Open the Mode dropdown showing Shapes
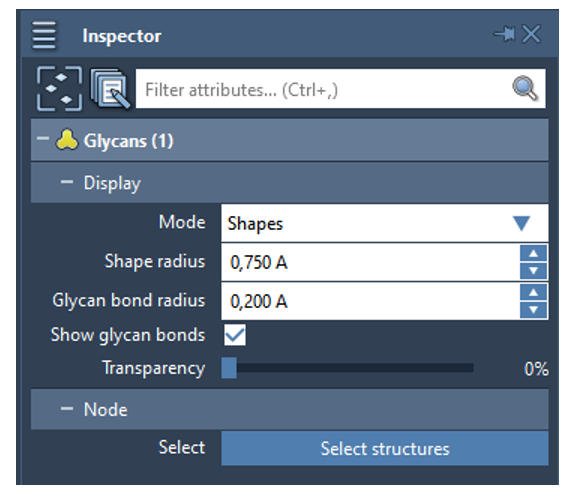577x502 pixels. click(385, 223)
